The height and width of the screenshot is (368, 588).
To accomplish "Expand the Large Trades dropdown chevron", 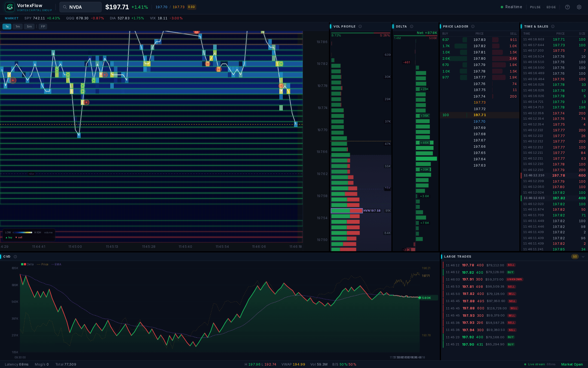I will point(583,257).
